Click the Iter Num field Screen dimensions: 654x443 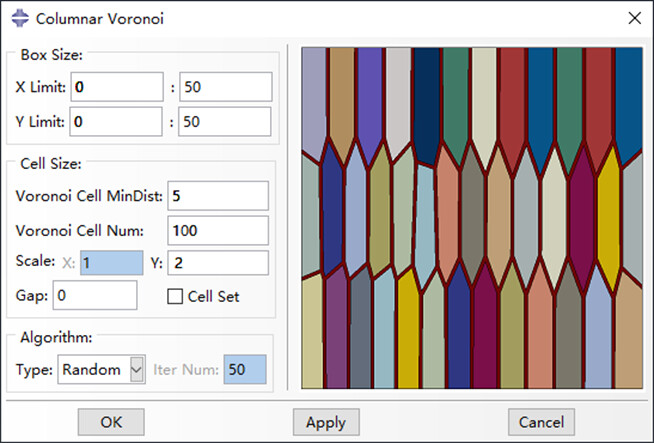[x=245, y=370]
